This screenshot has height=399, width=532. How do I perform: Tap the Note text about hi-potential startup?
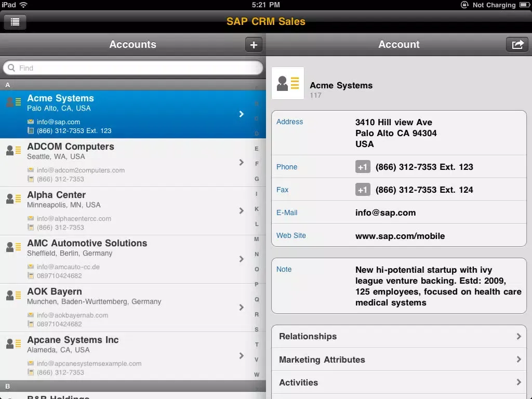pyautogui.click(x=438, y=286)
